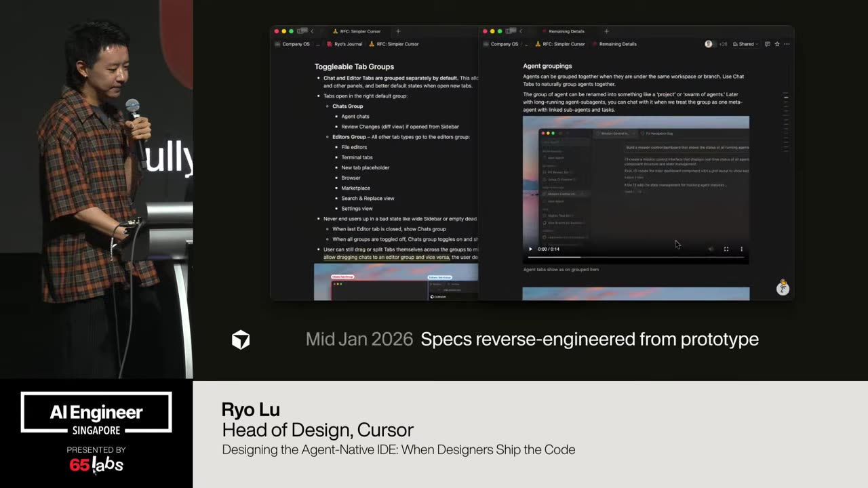Select the 'Remaining Details' tab in right window

click(x=564, y=31)
